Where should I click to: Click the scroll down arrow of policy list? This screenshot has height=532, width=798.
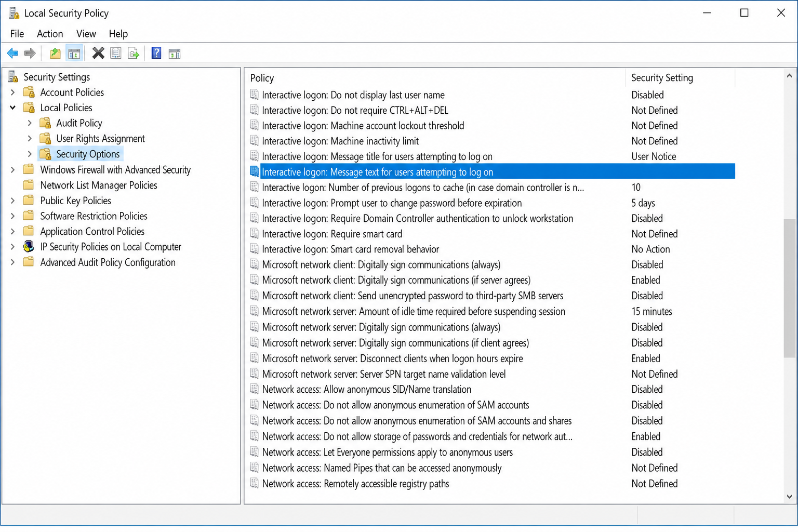click(789, 497)
